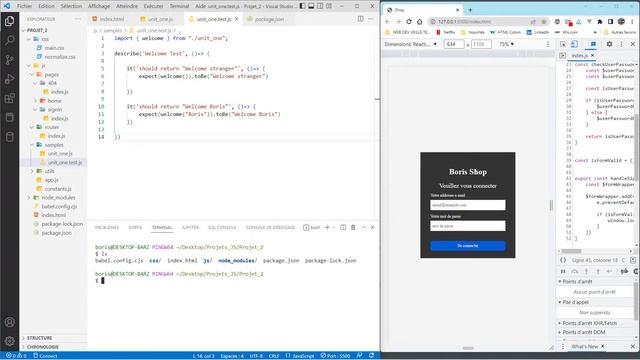Open DevTools settings gear
This screenshot has width=640, height=360.
click(x=609, y=44)
